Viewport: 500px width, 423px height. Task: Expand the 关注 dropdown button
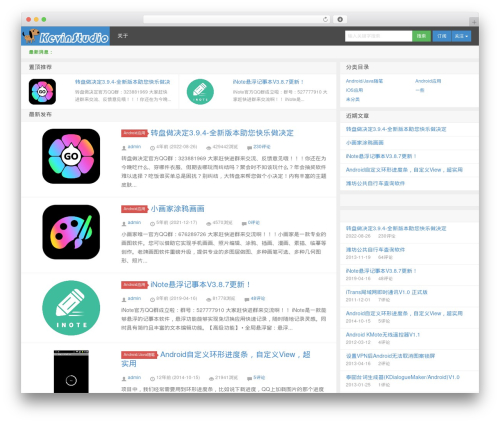coord(461,36)
